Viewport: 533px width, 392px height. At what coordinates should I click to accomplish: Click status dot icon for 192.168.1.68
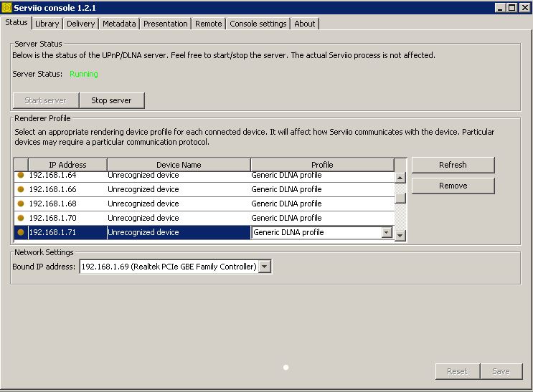tap(21, 204)
